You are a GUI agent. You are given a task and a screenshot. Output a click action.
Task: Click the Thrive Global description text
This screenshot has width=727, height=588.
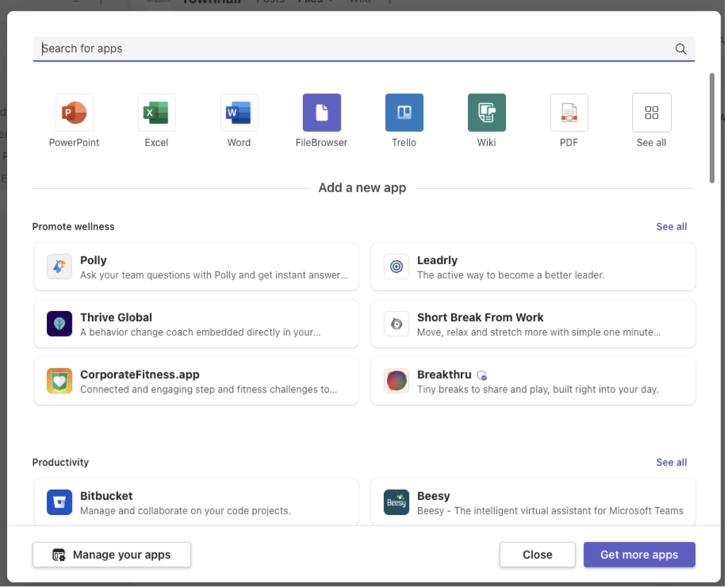[x=200, y=332]
